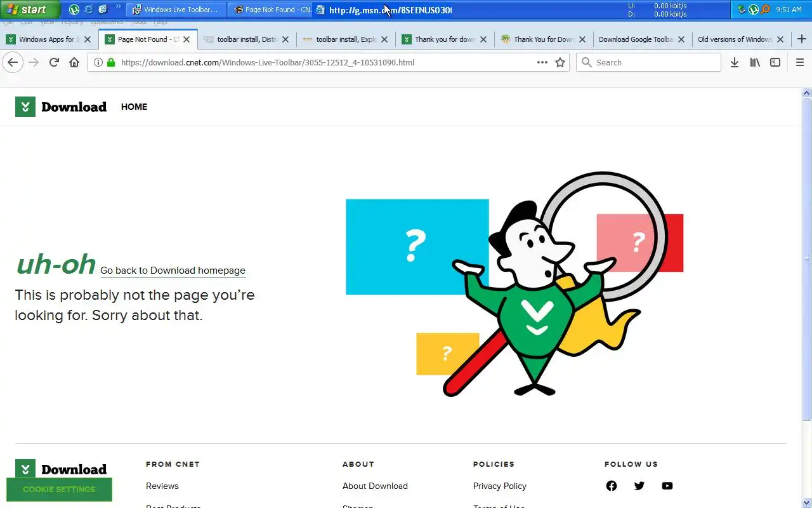
Task: Toggle the sidebar view icon
Action: pos(775,62)
